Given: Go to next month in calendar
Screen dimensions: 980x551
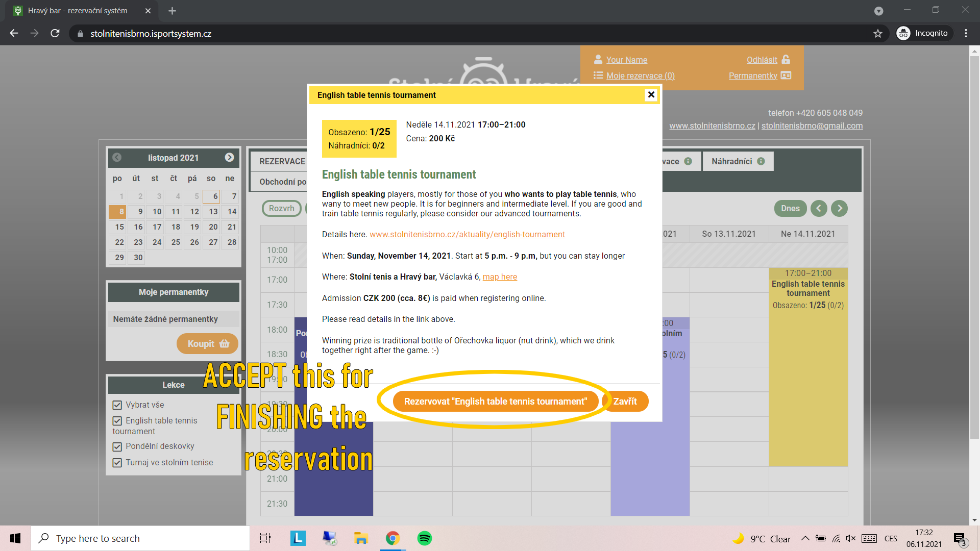Looking at the screenshot, I should pyautogui.click(x=229, y=158).
